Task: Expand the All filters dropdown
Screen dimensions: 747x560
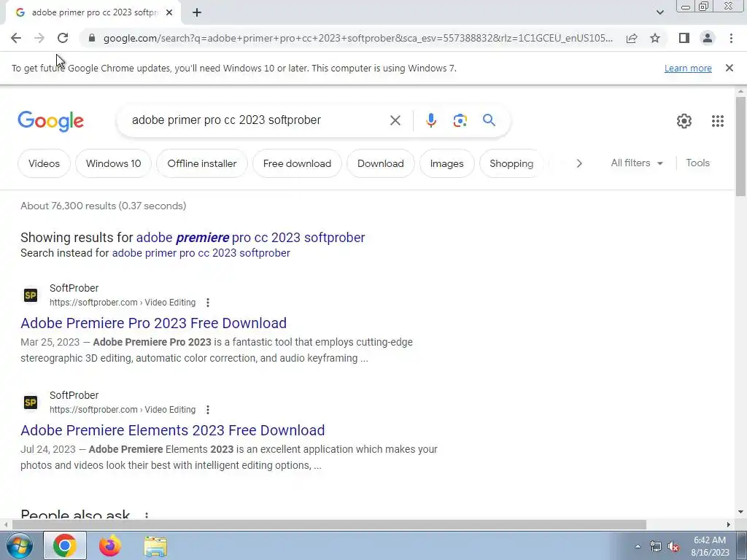Action: pyautogui.click(x=637, y=163)
